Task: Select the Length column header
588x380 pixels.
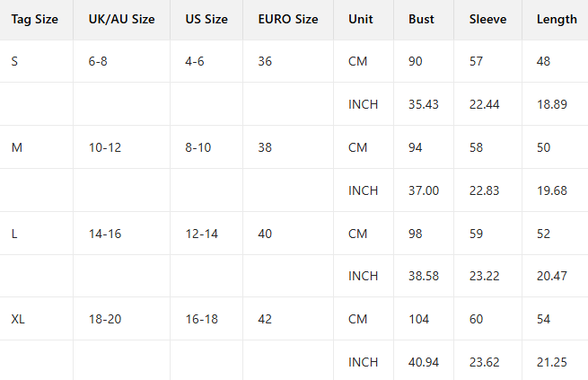Action: pos(557,19)
